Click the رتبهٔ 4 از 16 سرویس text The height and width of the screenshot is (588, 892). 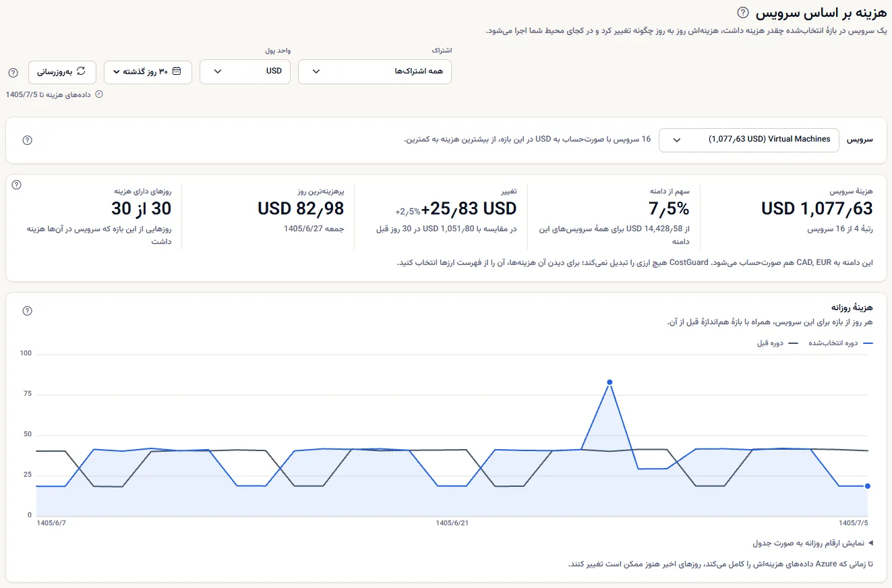(x=840, y=229)
